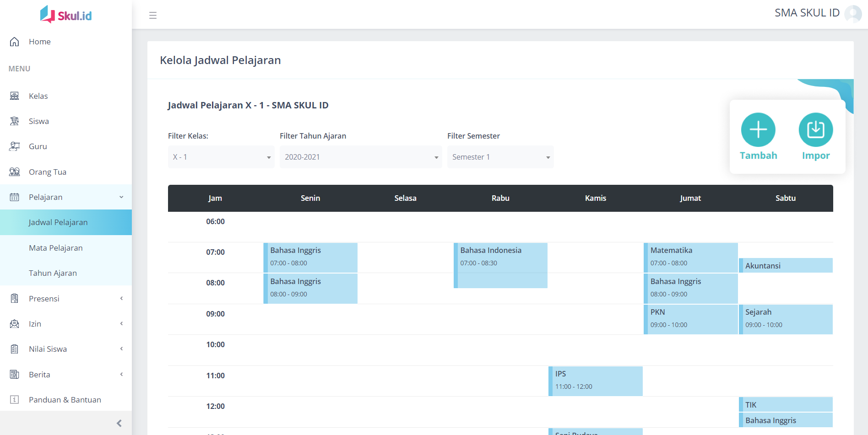Click Monday's Bahasa Inggris 07:00 block
This screenshot has width=868, height=435.
[311, 257]
